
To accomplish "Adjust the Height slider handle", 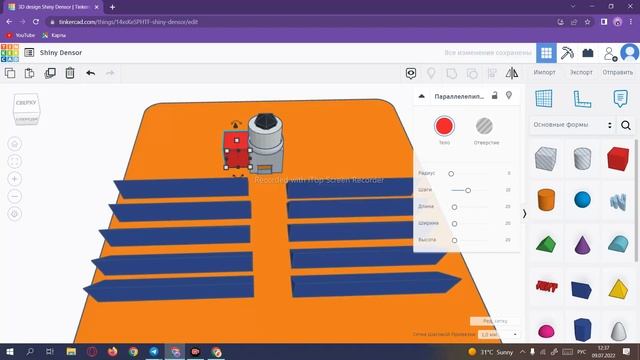I will (454, 241).
